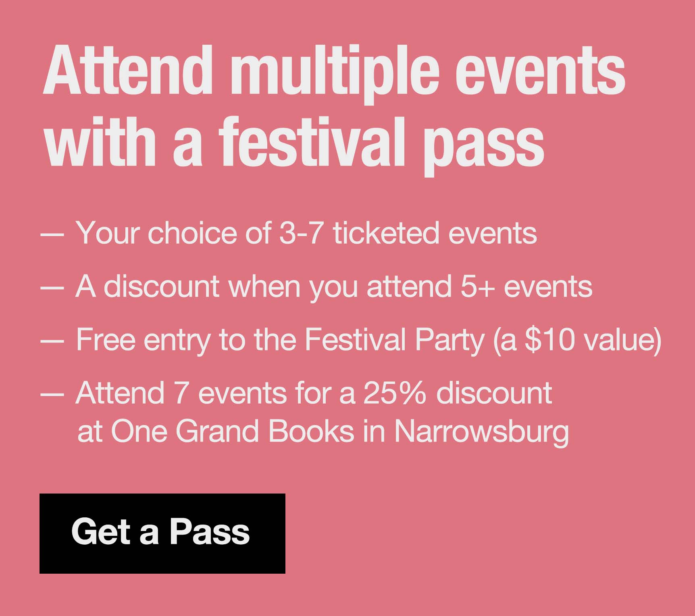Click the dash before "Attend 7 events"
The height and width of the screenshot is (616, 695).
tap(52, 394)
